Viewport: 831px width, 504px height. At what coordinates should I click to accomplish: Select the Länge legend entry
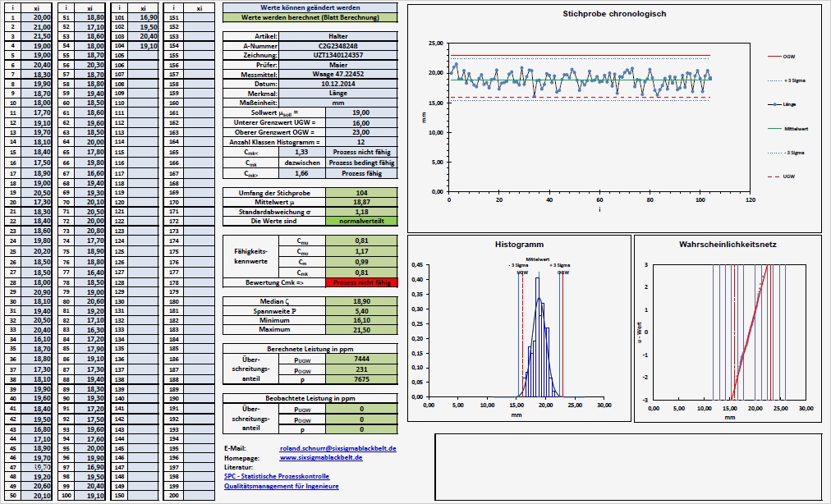(782, 104)
